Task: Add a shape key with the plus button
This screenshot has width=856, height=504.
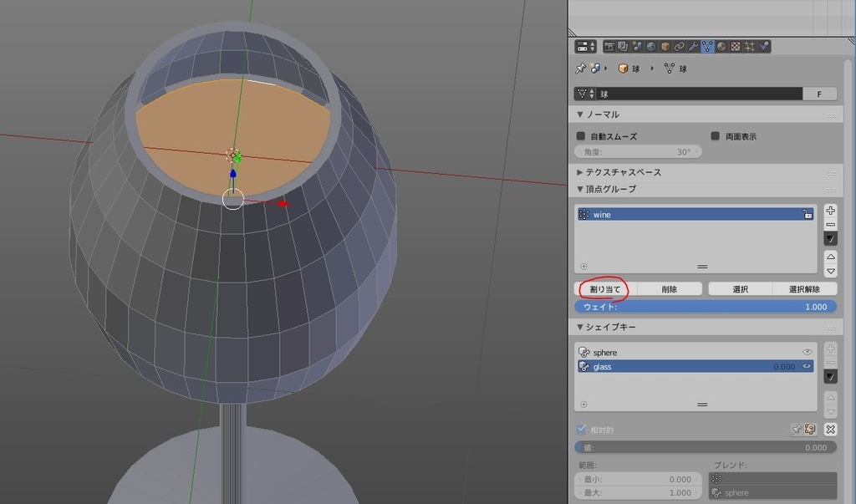Action: click(830, 349)
